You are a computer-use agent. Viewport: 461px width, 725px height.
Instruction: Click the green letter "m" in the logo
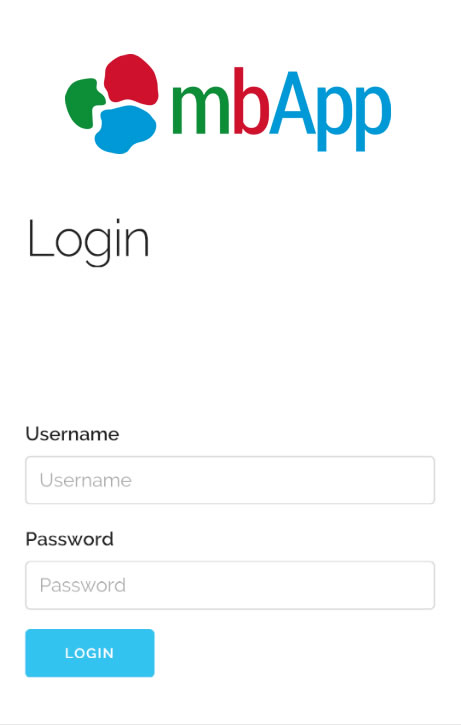pos(201,110)
